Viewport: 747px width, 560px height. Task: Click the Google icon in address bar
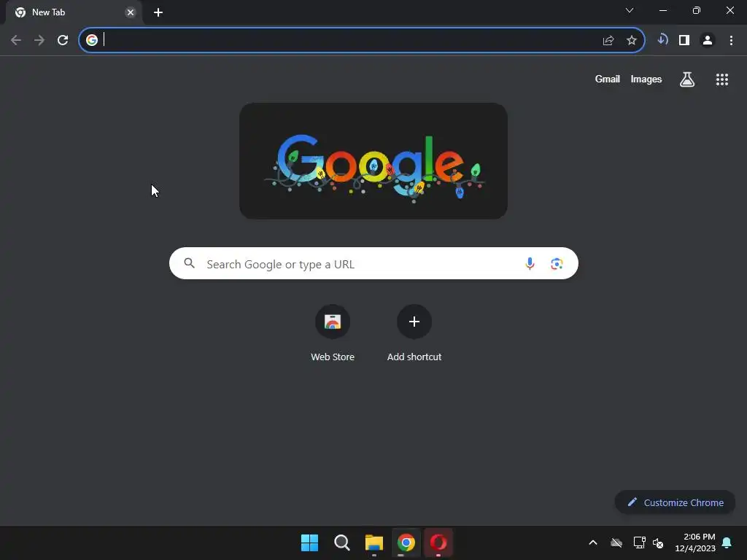point(92,40)
